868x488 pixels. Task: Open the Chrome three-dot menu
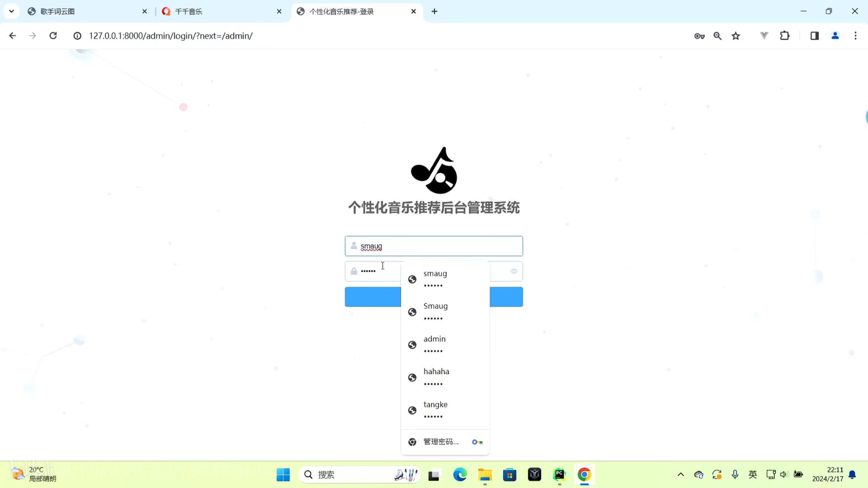click(856, 36)
